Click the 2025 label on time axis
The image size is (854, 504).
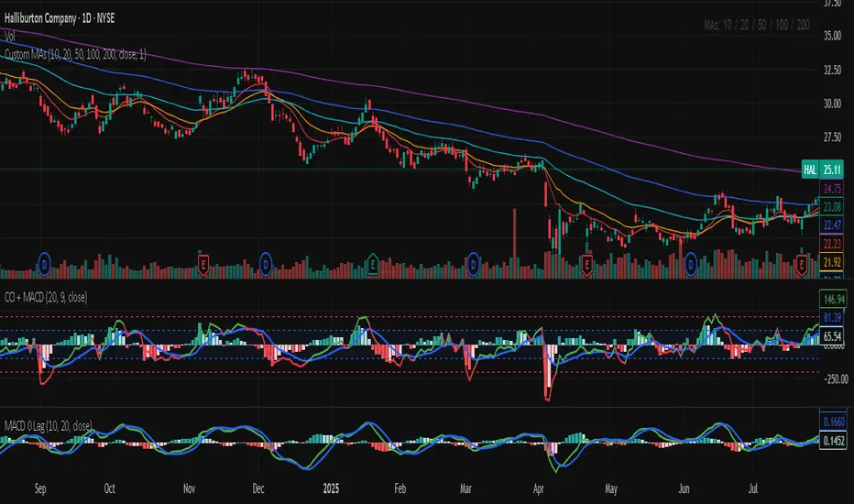(331, 488)
